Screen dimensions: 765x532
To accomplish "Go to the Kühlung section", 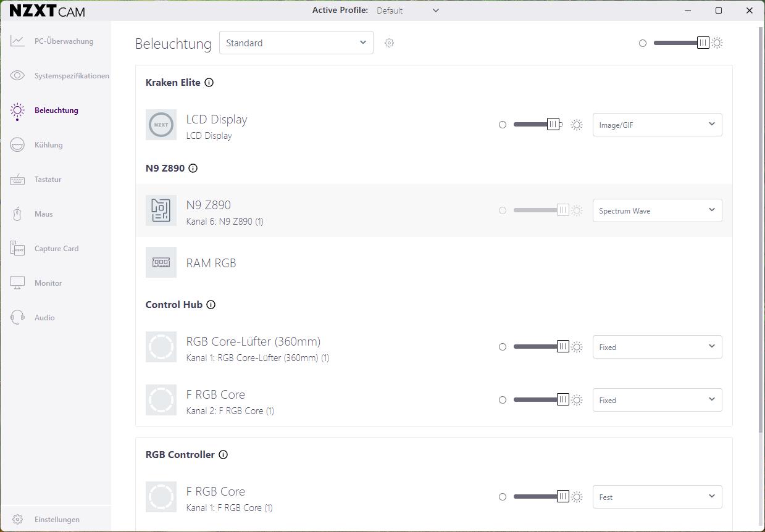I will 49,145.
